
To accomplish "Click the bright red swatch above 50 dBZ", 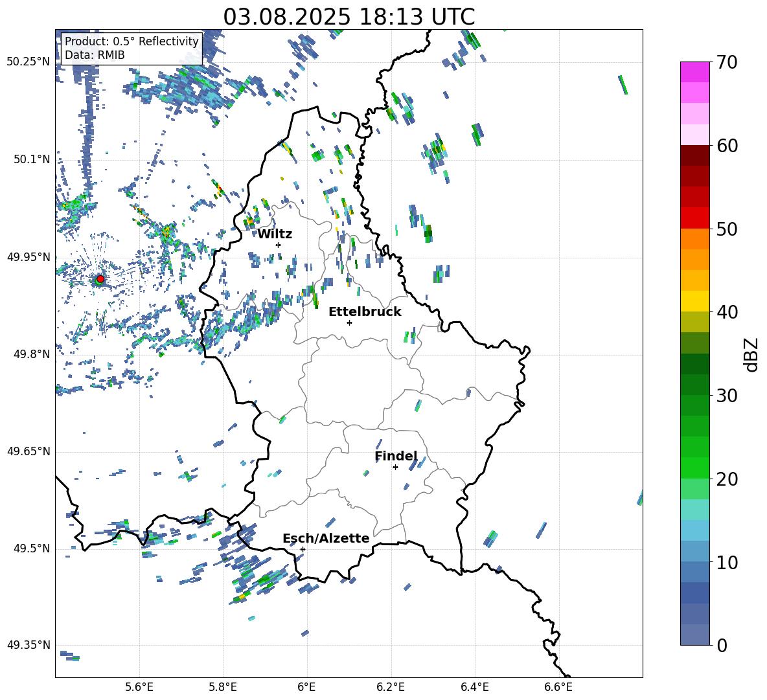I will [694, 218].
